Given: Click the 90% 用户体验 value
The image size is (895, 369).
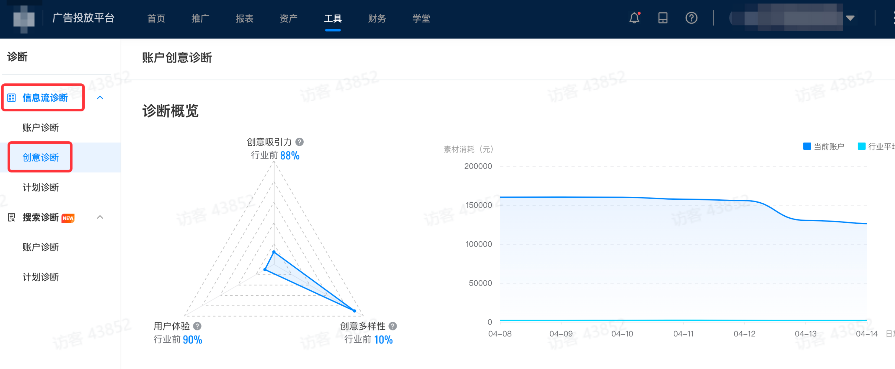Looking at the screenshot, I should 192,340.
